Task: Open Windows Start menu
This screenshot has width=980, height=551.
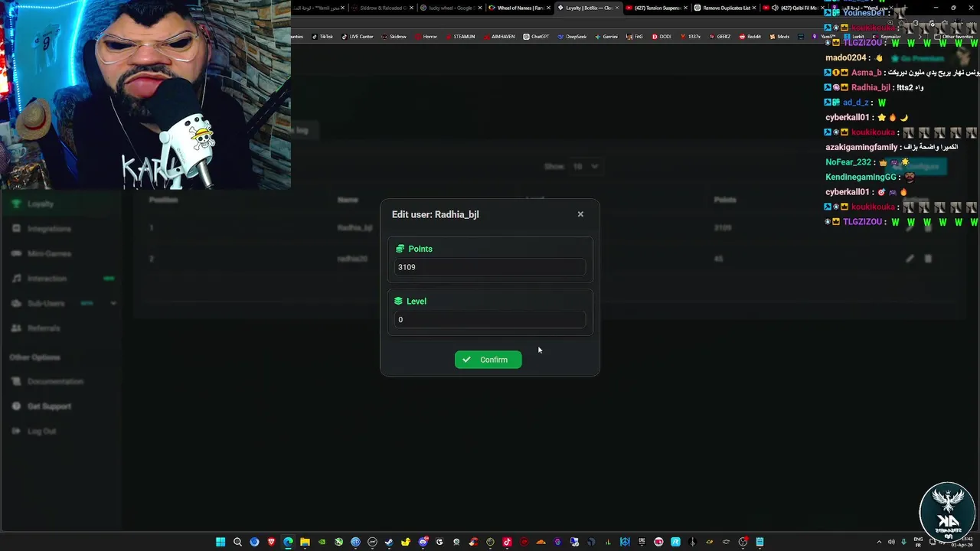Action: click(x=220, y=542)
